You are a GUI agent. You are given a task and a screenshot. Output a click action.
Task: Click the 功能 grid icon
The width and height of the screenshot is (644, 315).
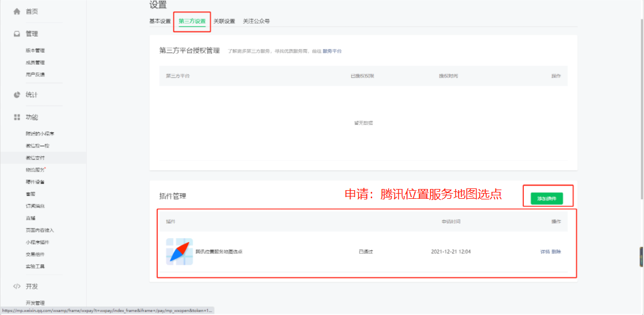tap(17, 117)
